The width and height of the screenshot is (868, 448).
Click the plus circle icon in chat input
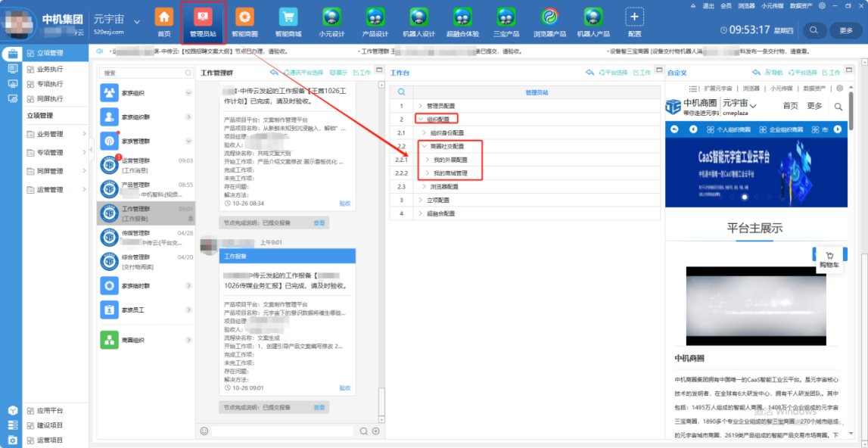click(376, 431)
